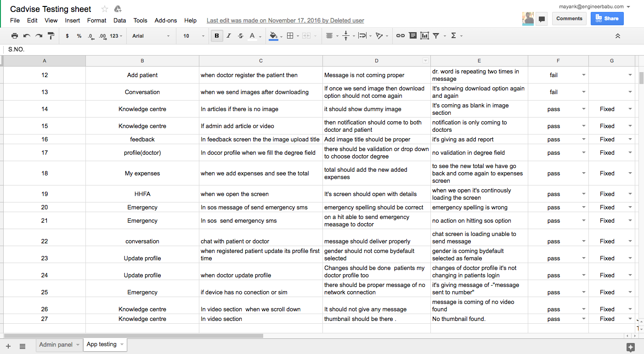Viewport: 644px width, 354px height.
Task: Switch to the Admin panel tab
Action: tap(55, 344)
